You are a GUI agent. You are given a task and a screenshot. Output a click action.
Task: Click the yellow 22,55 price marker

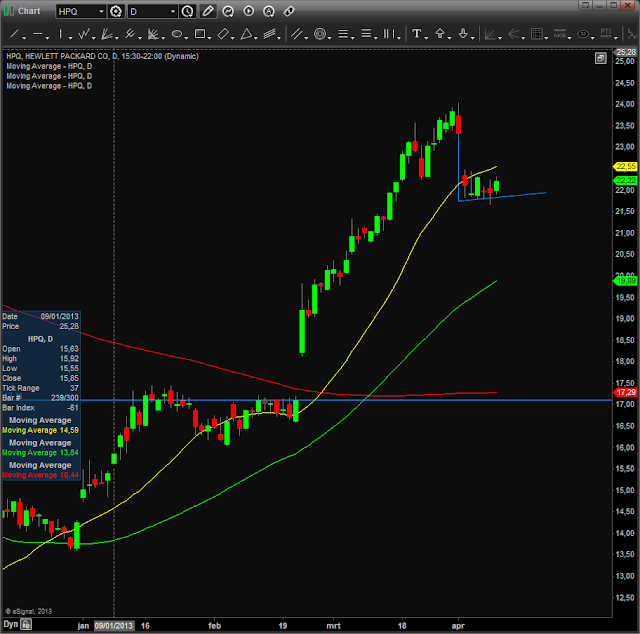point(625,166)
